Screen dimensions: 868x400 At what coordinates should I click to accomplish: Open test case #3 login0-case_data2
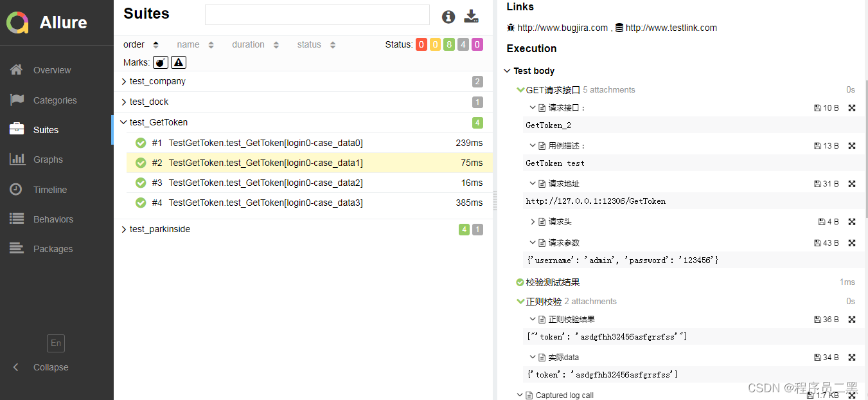coord(310,183)
